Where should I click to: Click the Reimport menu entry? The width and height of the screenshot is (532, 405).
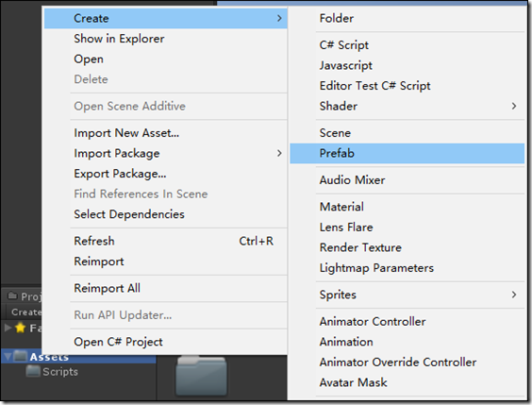click(166, 262)
